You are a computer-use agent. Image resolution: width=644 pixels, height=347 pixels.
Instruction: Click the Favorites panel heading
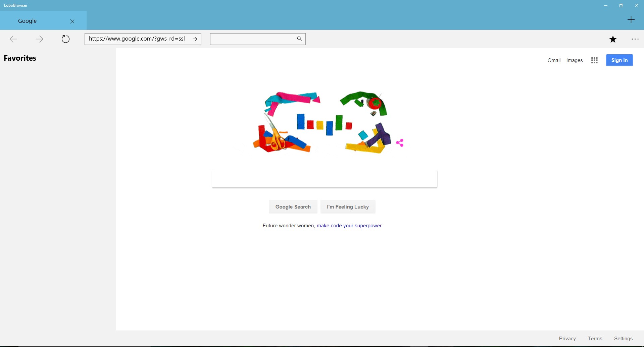point(20,58)
